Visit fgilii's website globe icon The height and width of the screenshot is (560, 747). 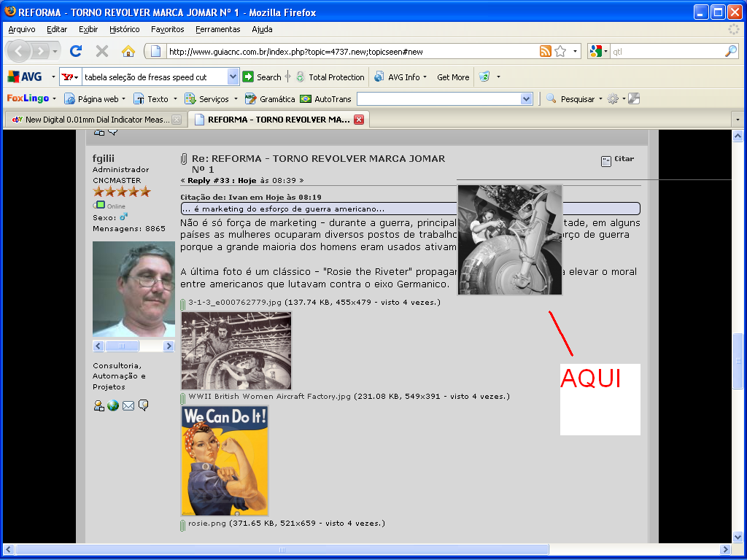(x=113, y=405)
